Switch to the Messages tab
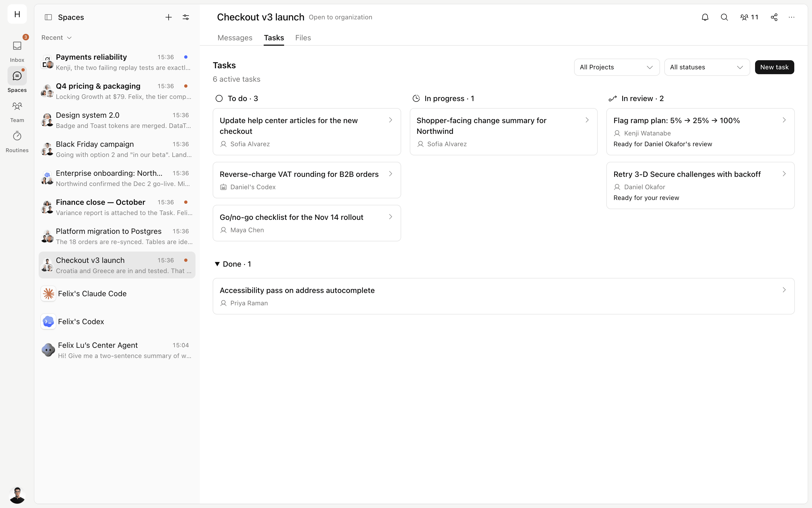Viewport: 812px width, 508px height. tap(235, 38)
